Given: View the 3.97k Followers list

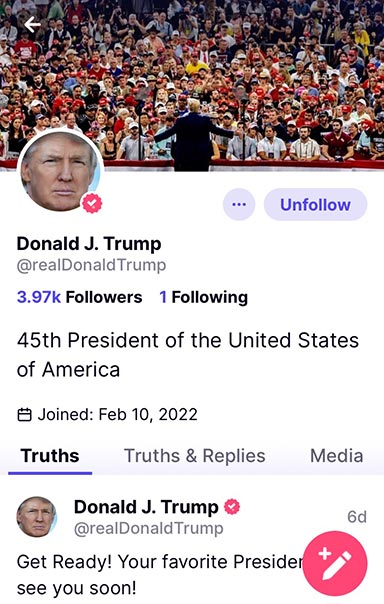Looking at the screenshot, I should (79, 297).
